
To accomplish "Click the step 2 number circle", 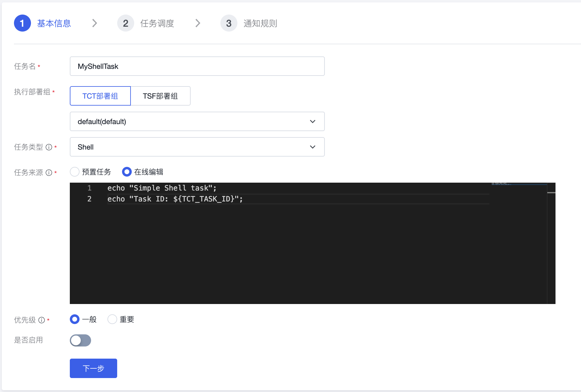I will 126,23.
